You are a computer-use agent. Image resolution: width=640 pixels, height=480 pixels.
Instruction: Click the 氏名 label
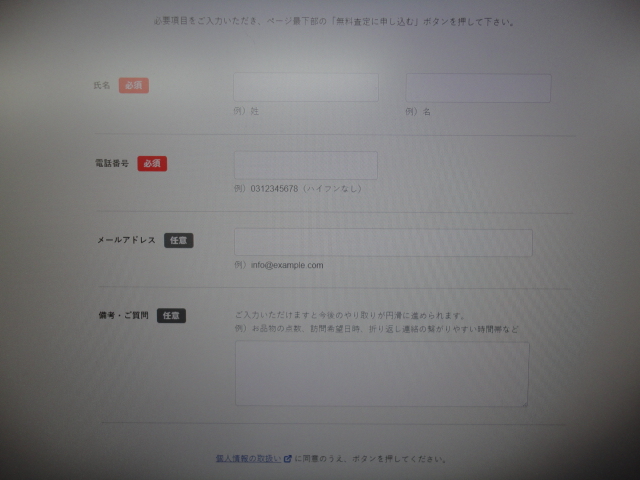click(x=102, y=85)
